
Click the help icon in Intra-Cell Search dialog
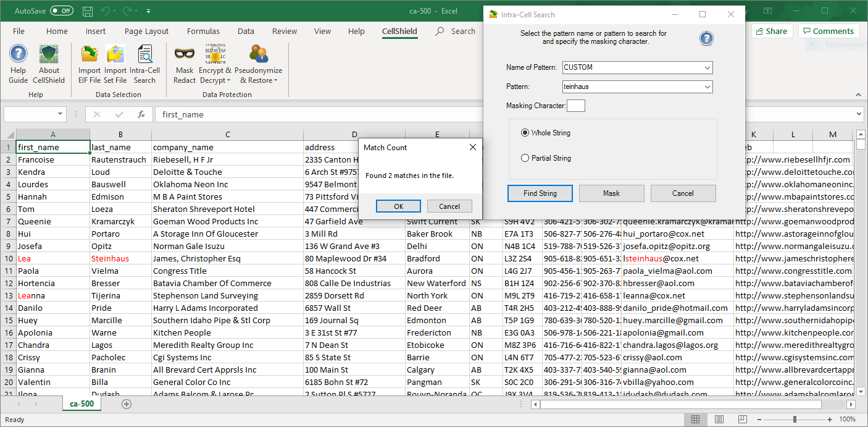click(706, 39)
